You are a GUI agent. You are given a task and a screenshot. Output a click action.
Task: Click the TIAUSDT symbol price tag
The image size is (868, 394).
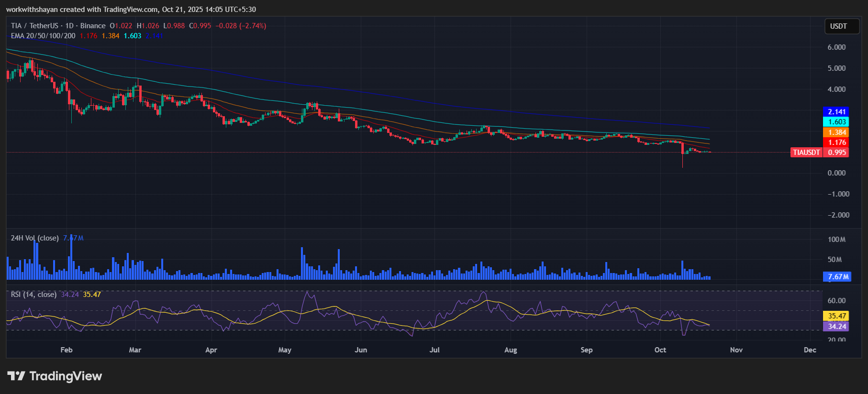point(806,153)
